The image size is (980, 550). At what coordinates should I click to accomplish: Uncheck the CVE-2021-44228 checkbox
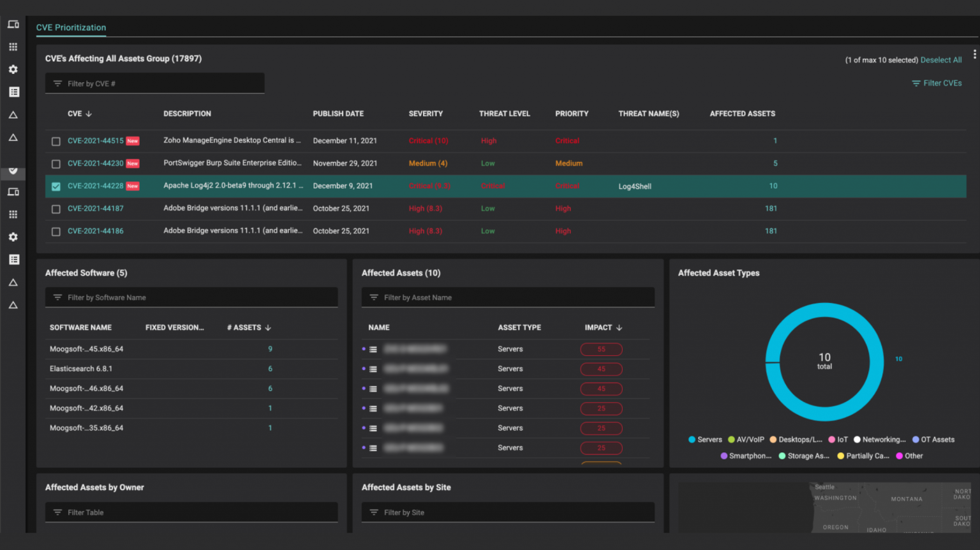click(56, 186)
